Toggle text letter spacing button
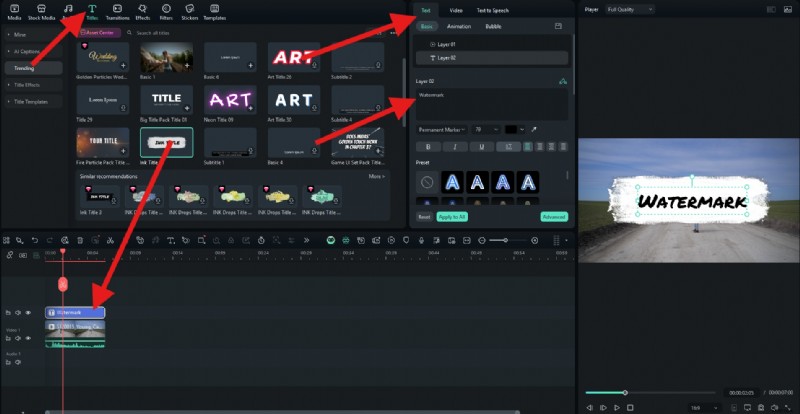The height and width of the screenshot is (414, 800). coord(509,147)
